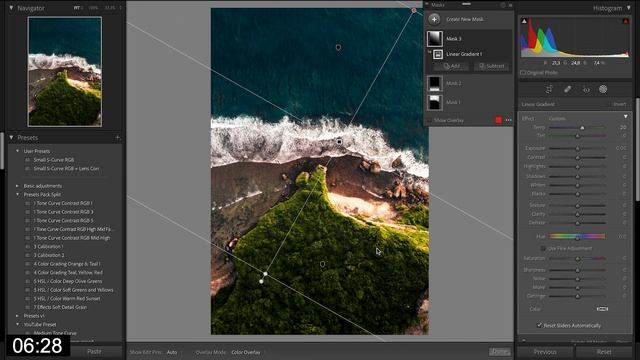Open the three-dot overlay options menu
This screenshot has height=360, width=640.
[509, 120]
